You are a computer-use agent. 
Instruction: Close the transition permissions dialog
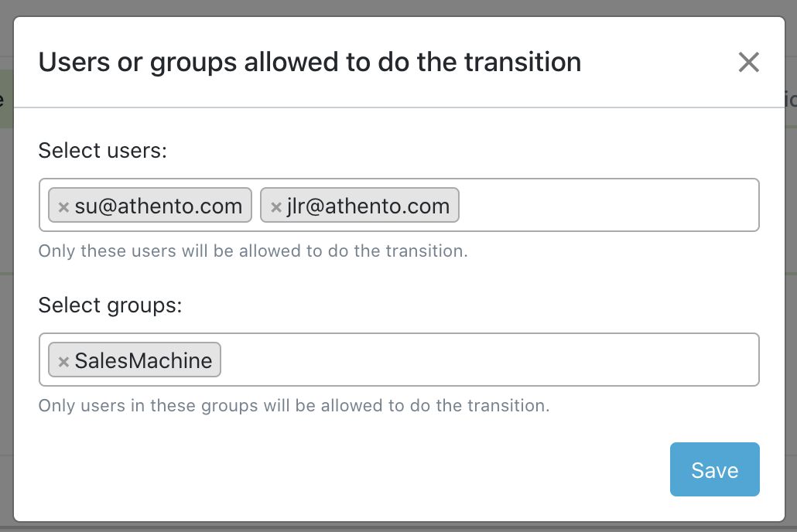click(748, 62)
